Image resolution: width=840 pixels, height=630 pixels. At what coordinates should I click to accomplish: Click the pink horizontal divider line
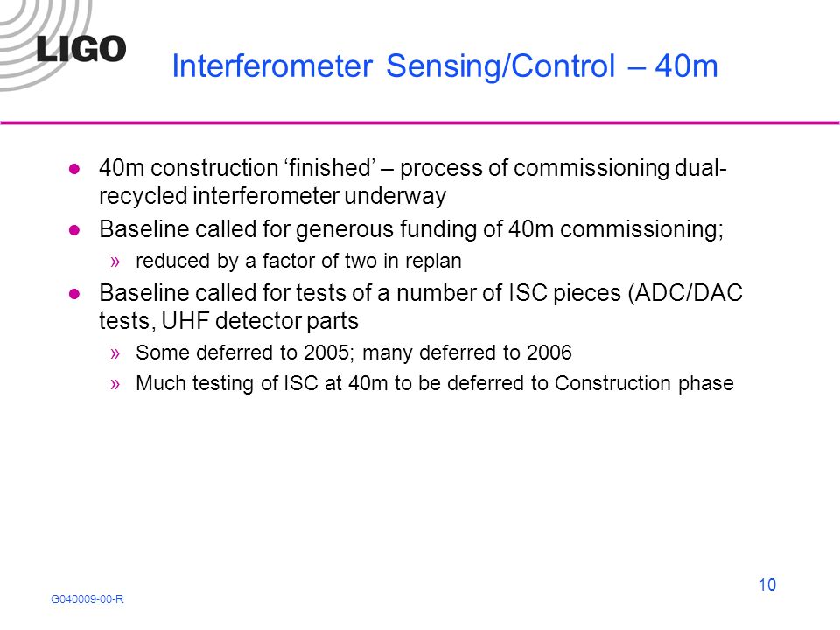click(x=420, y=122)
